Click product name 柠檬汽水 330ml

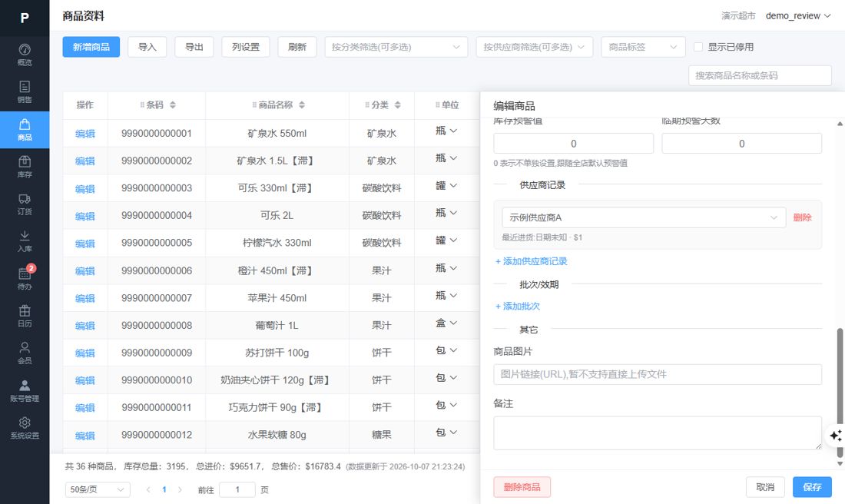click(277, 243)
